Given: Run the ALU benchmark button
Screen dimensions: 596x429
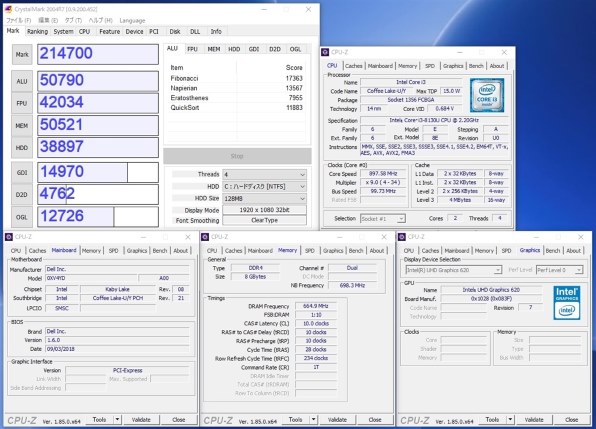Looking at the screenshot, I should (22, 81).
